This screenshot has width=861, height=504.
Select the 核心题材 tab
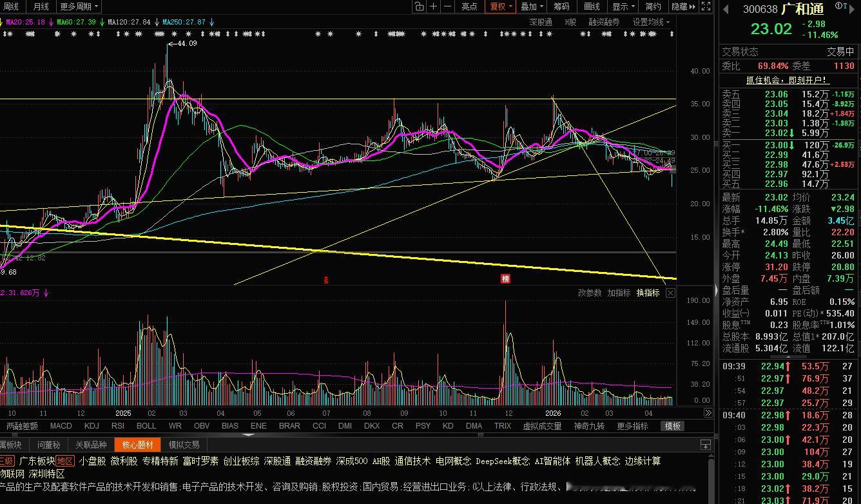tap(138, 445)
